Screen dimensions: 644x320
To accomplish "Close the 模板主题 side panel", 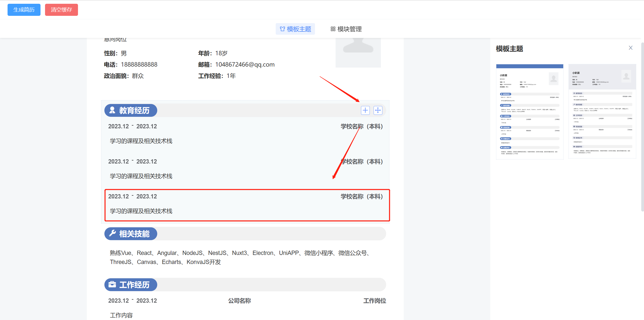I will pyautogui.click(x=630, y=48).
